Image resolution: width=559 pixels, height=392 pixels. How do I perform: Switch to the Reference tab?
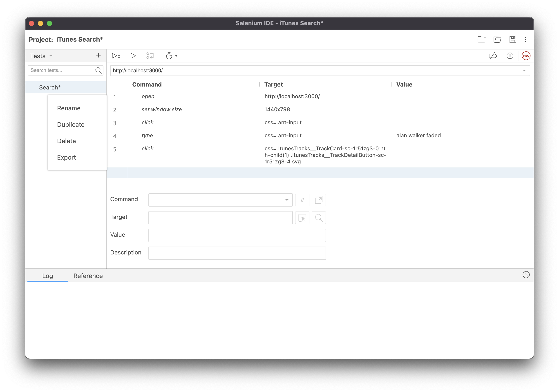88,276
